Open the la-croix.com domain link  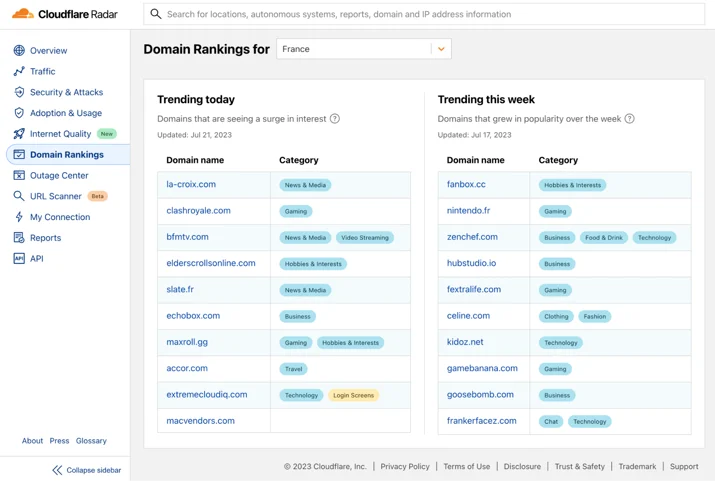(x=191, y=185)
